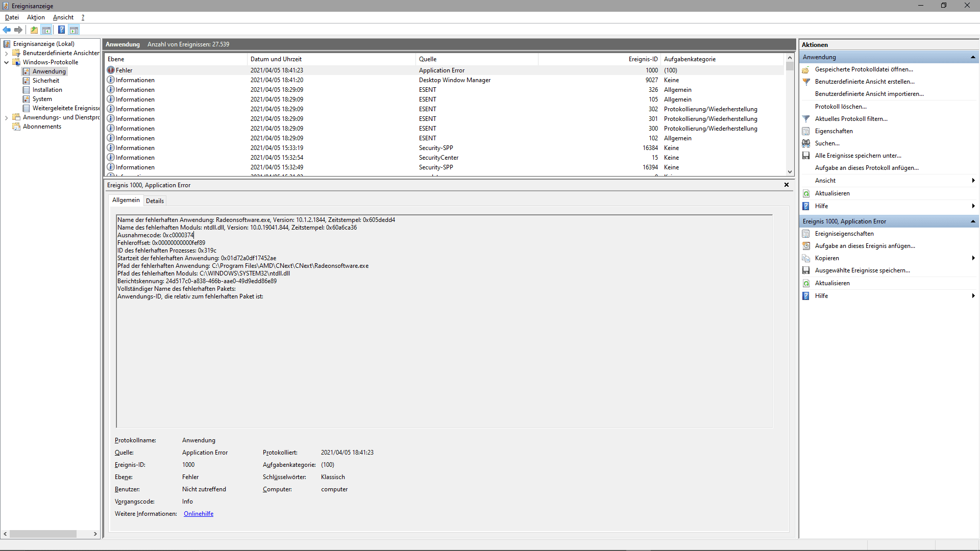Collapse the Anwendung actions section header
Image resolution: width=980 pixels, height=551 pixels.
[x=973, y=57]
